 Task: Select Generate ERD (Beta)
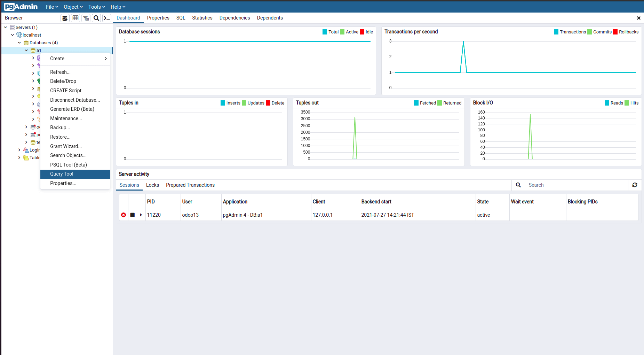(x=75, y=109)
